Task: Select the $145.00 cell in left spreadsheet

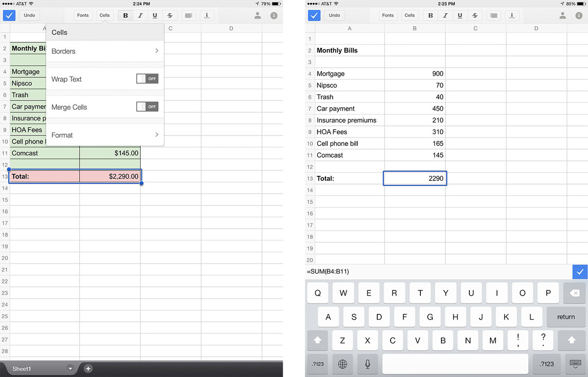Action: (110, 153)
